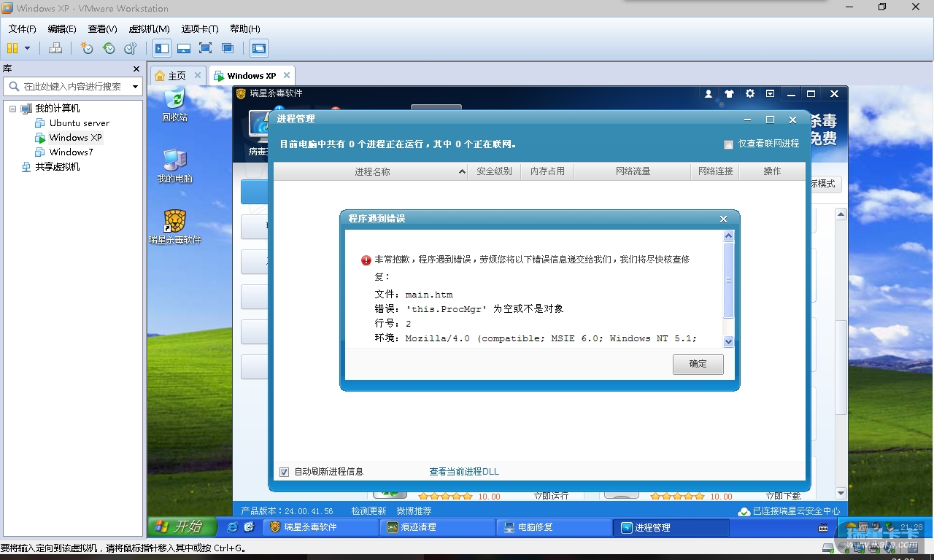Screen dimensions: 934x560
Task: Open the 编辑(E) menu
Action: (62, 28)
